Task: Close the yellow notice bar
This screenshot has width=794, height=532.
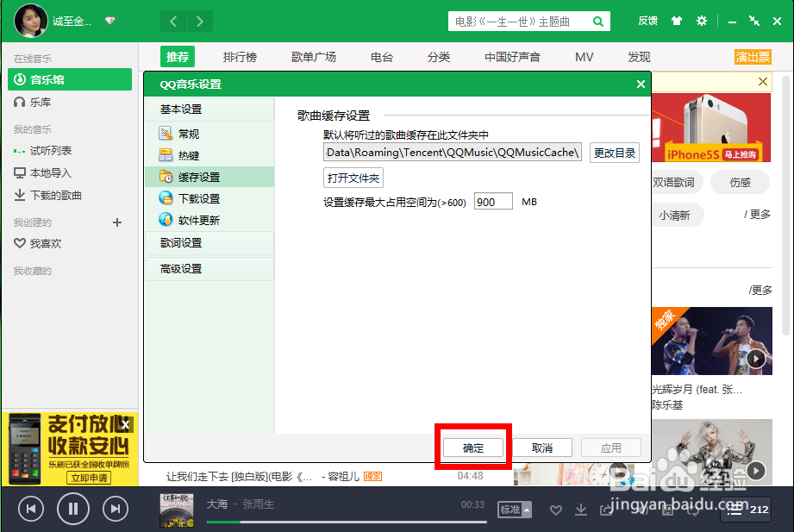Action: pyautogui.click(x=763, y=82)
